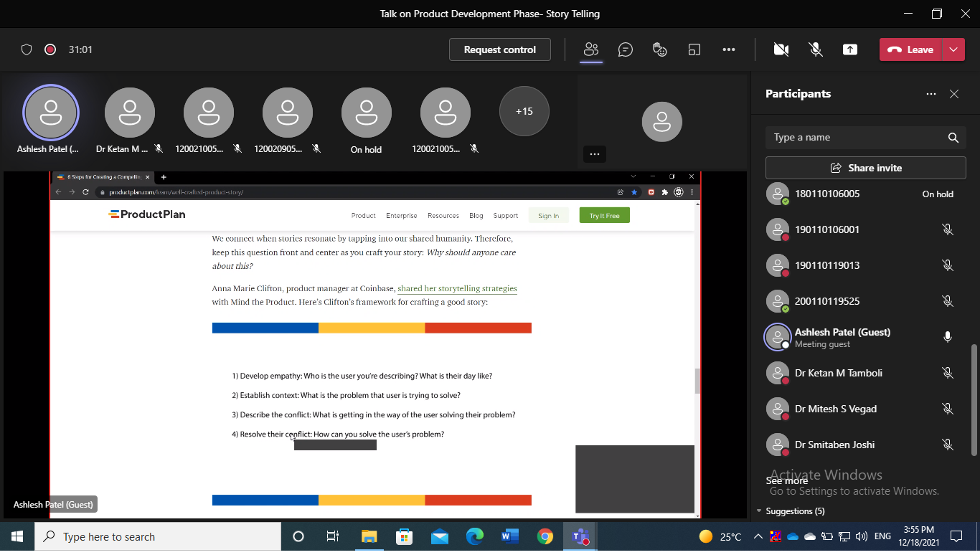This screenshot has height=560, width=980.
Task: Click the participants list vertical scrollbar
Action: point(974,399)
